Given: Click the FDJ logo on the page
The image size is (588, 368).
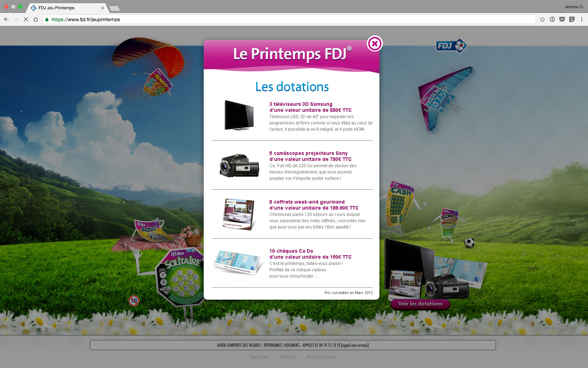Looking at the screenshot, I should click(x=451, y=46).
